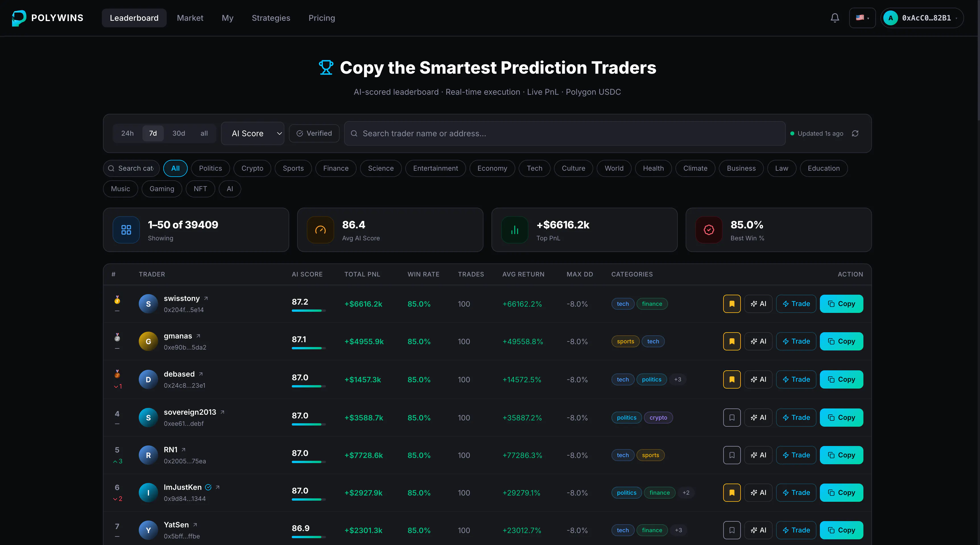Copy trader RN1
Image resolution: width=980 pixels, height=545 pixels.
842,455
